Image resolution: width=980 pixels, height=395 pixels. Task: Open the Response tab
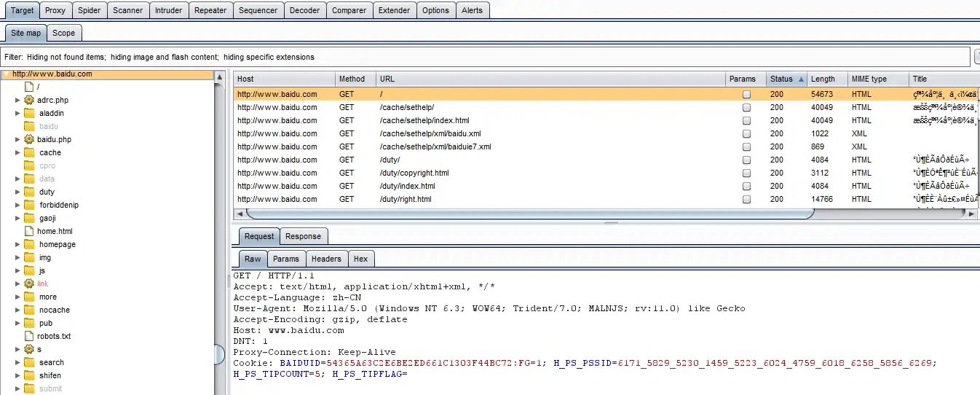pos(303,236)
